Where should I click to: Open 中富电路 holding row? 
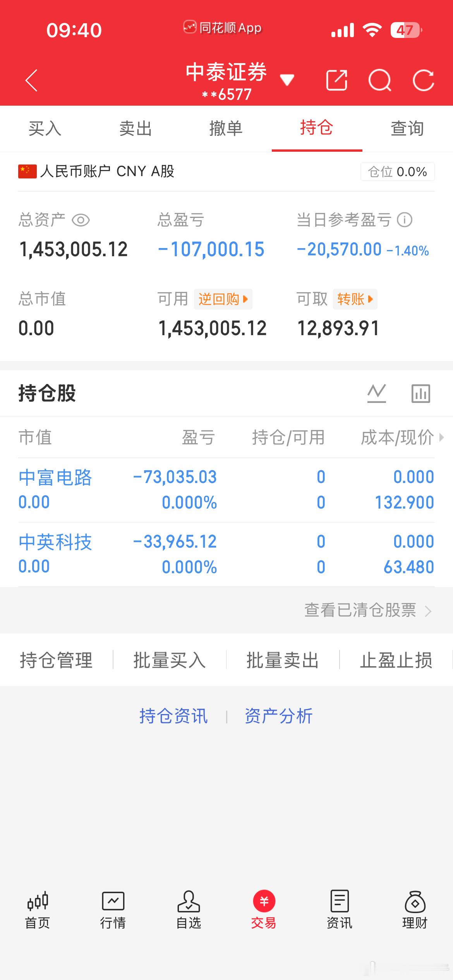point(226,490)
